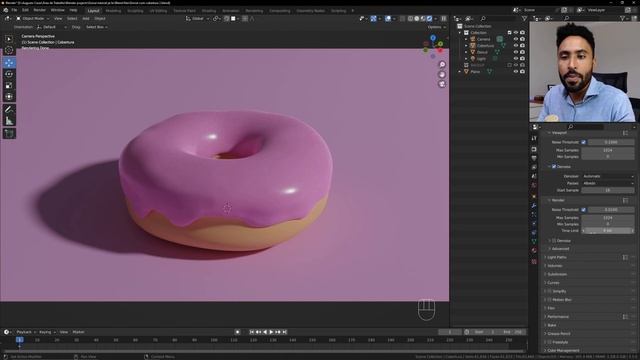Viewport: 640px width, 360px height.
Task: Select the Cursor tool in the toolbar
Action: tap(9, 50)
